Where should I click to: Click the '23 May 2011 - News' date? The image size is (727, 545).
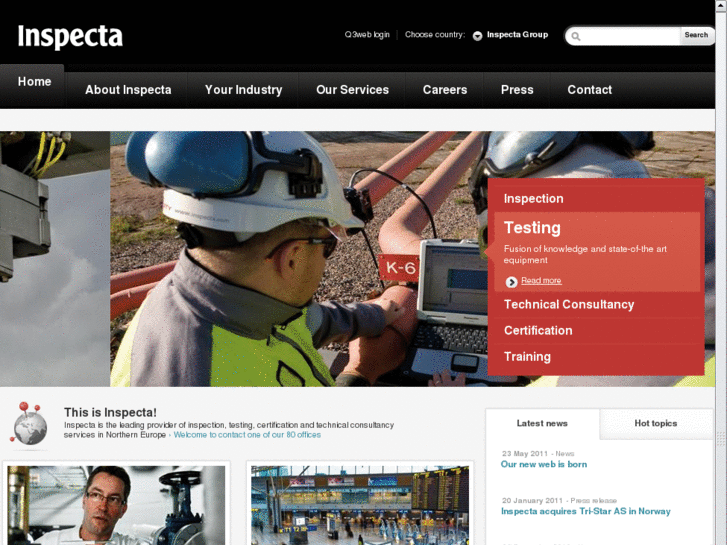tap(538, 454)
